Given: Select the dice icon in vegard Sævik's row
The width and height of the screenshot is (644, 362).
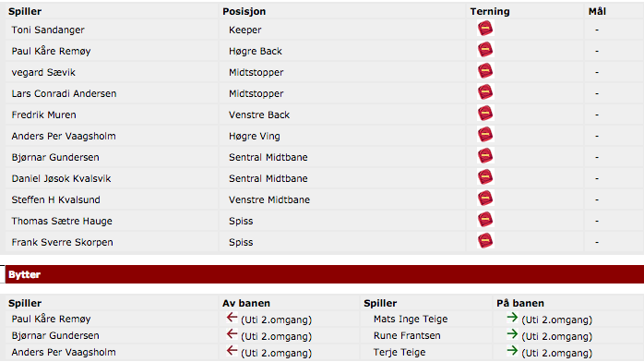Looking at the screenshot, I should pyautogui.click(x=485, y=71).
